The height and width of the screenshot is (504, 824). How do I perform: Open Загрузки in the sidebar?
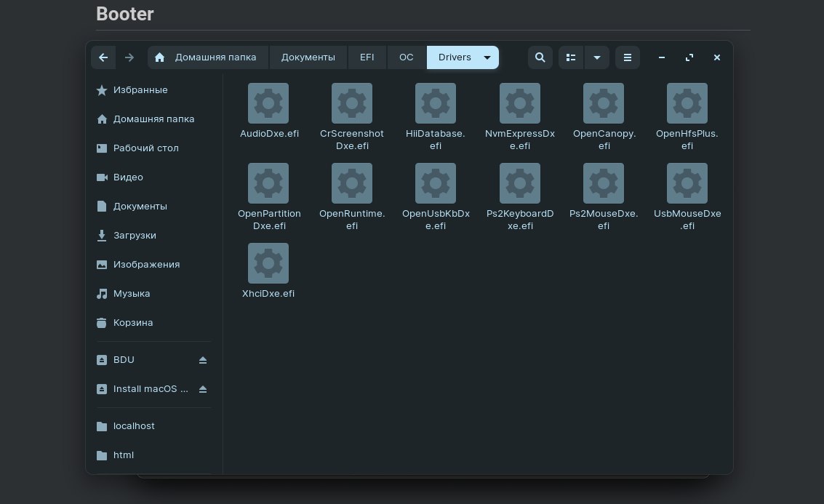[x=154, y=236]
